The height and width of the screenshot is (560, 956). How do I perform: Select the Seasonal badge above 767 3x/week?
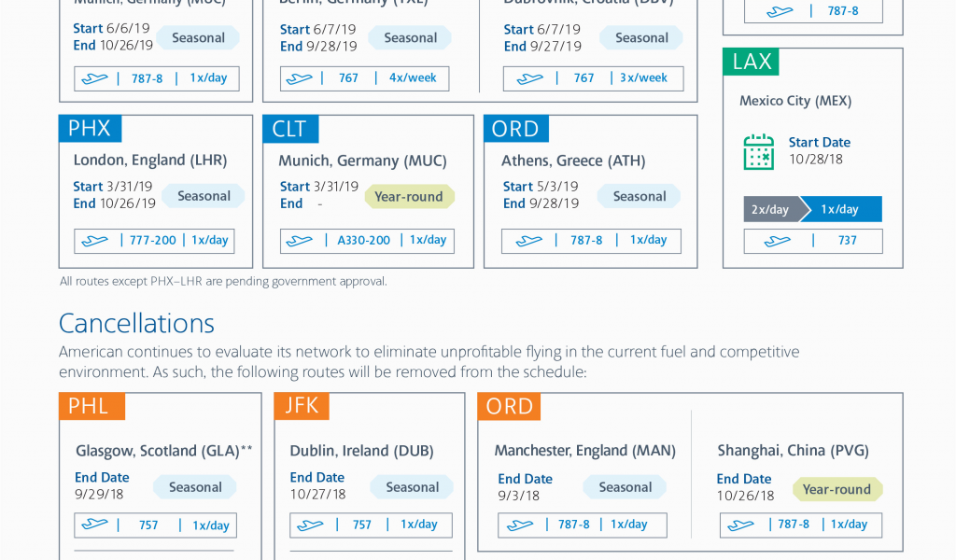coord(641,37)
